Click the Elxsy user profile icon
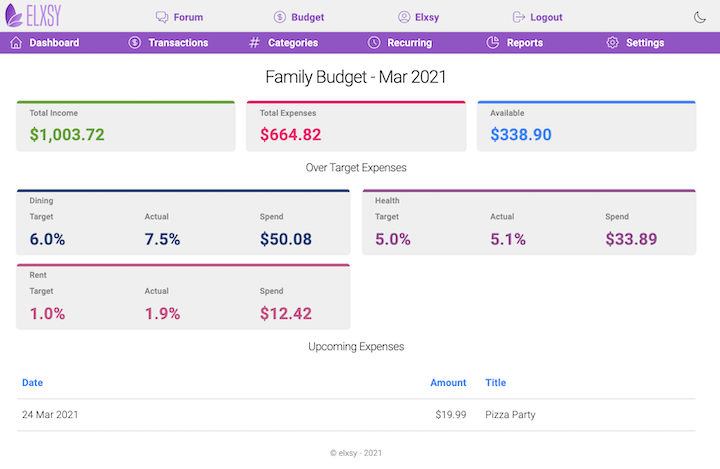 click(x=404, y=17)
